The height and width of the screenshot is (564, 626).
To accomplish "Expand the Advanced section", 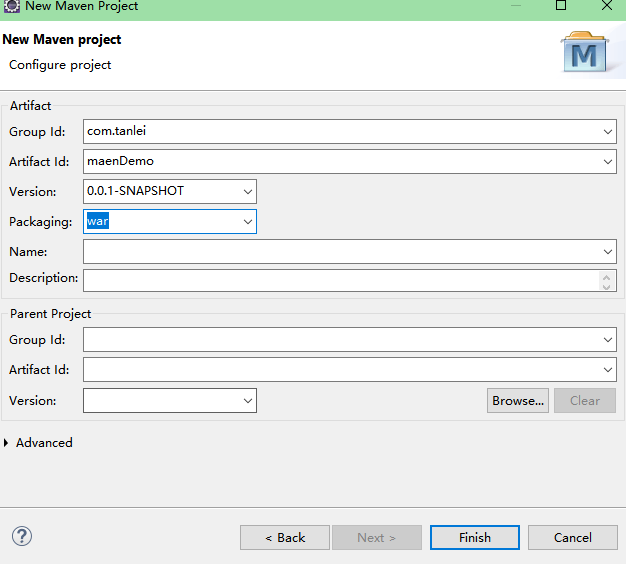I will 6,443.
